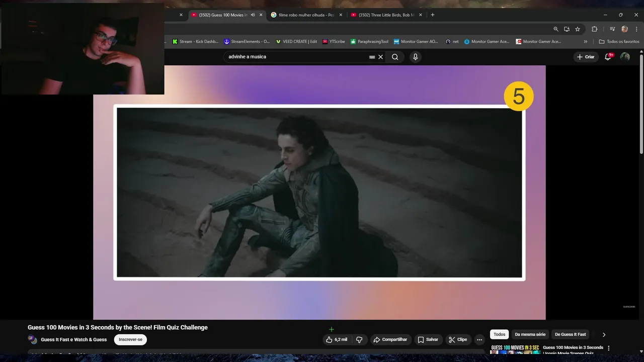Show hidden bookmarks with double chevron
644x362 pixels.
(x=585, y=42)
